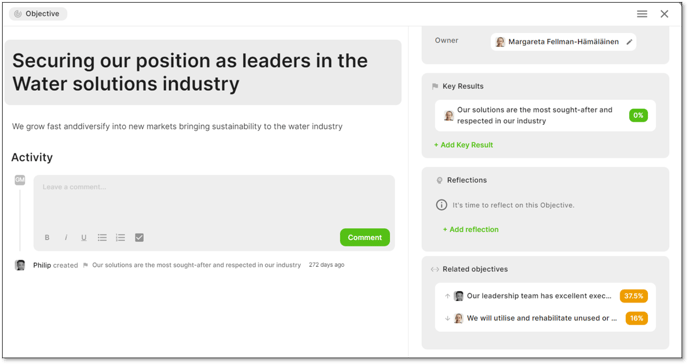
Task: Click the Leave a comment text field
Action: [x=214, y=200]
